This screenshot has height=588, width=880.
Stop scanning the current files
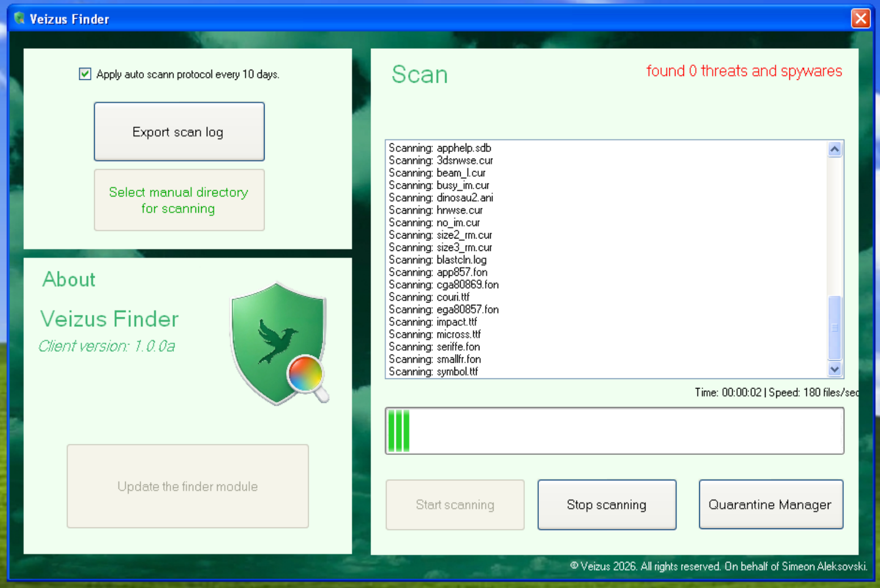click(x=607, y=505)
